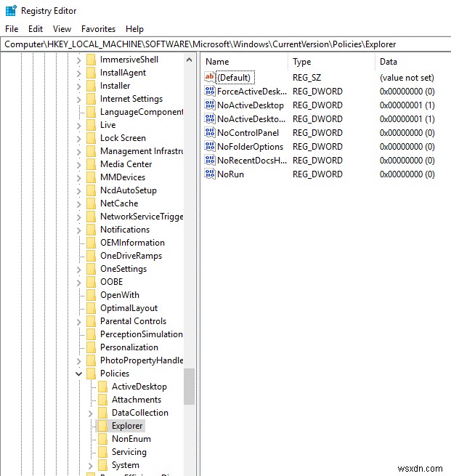
Task: Click NoActiveDesktop data 0x00000001 (1)
Action: coord(407,105)
